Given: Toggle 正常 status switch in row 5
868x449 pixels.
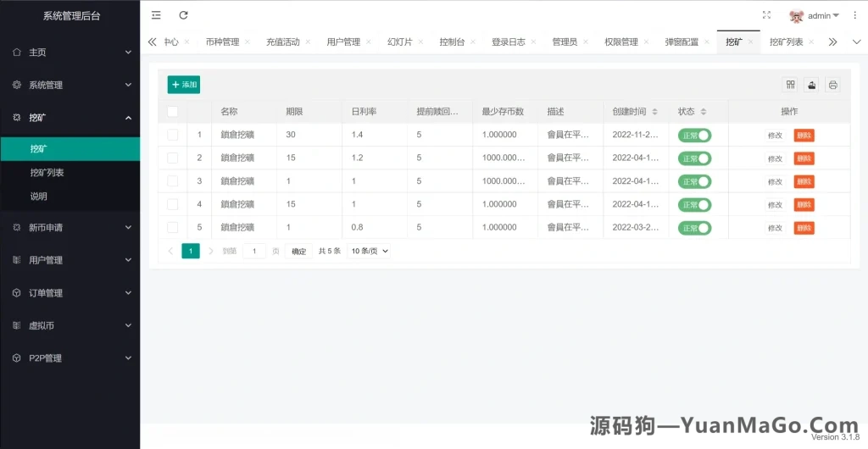Looking at the screenshot, I should [x=694, y=229].
